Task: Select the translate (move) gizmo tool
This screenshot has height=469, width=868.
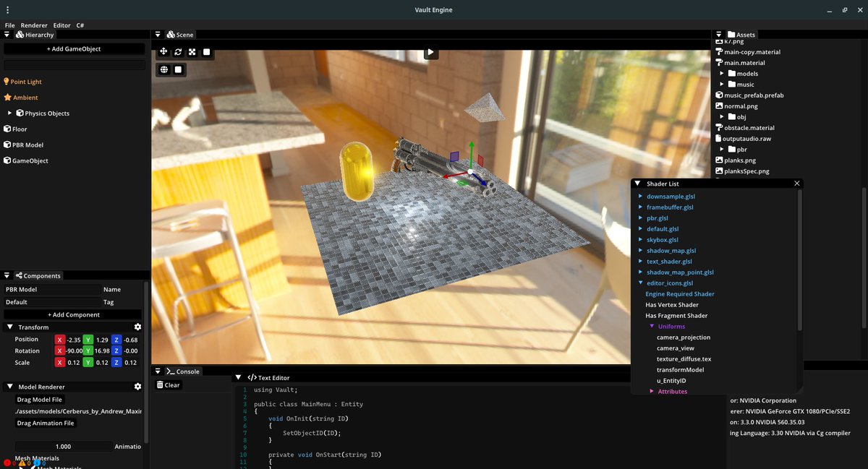Action: pyautogui.click(x=163, y=51)
